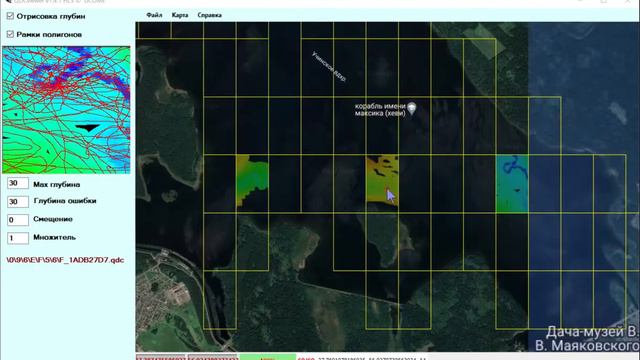Click the Множитель label
Image resolution: width=640 pixels, height=360 pixels.
pos(55,237)
